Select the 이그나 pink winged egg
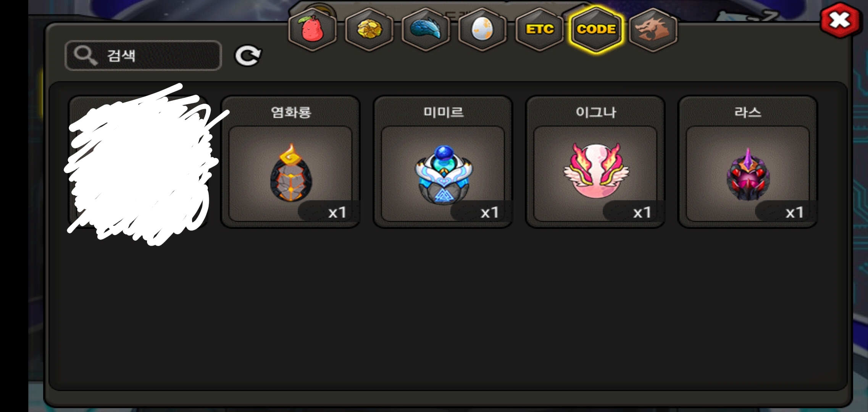Screen dimensions: 868x412 (x=595, y=174)
